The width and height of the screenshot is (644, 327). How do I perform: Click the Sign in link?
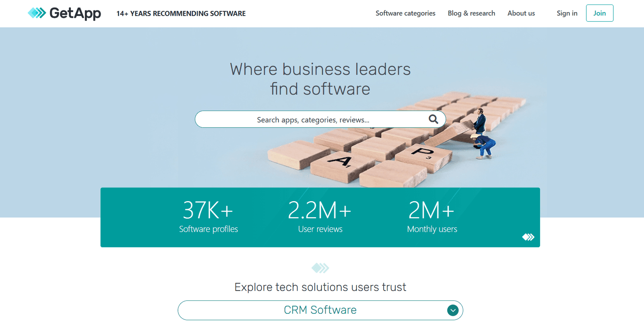click(x=567, y=13)
